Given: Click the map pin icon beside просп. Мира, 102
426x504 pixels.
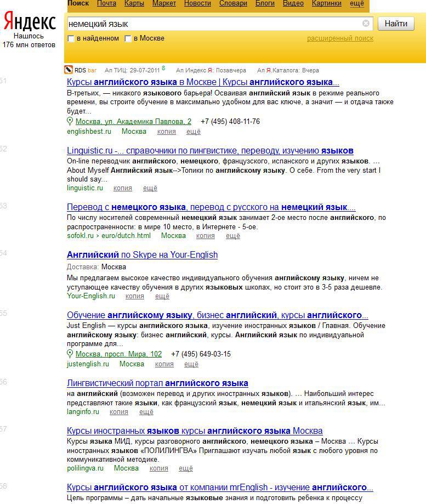Looking at the screenshot, I should tap(70, 354).
